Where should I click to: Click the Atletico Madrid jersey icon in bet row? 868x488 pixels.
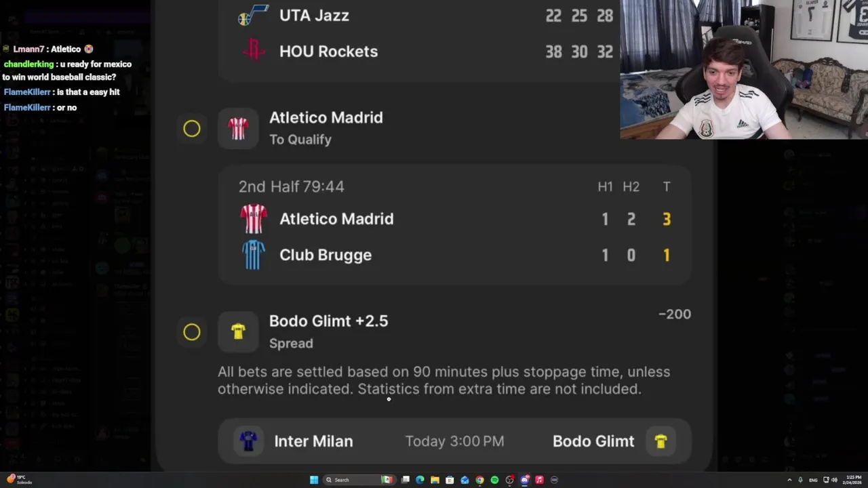pyautogui.click(x=238, y=128)
